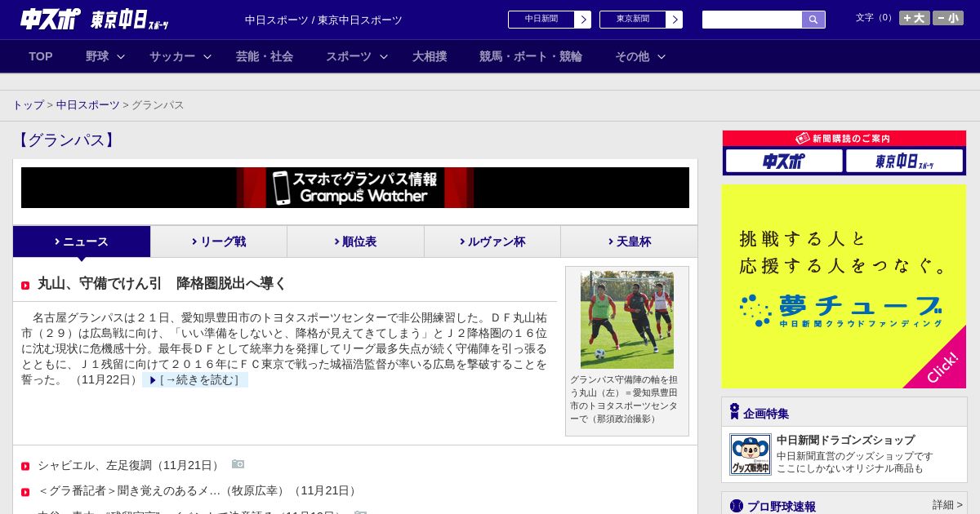Click camera icon next to シャビエル article

(238, 464)
